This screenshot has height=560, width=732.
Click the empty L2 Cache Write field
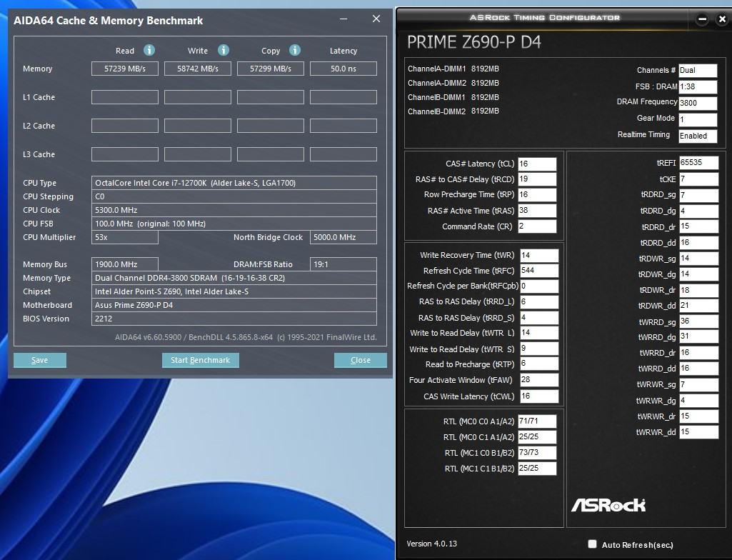pos(198,126)
